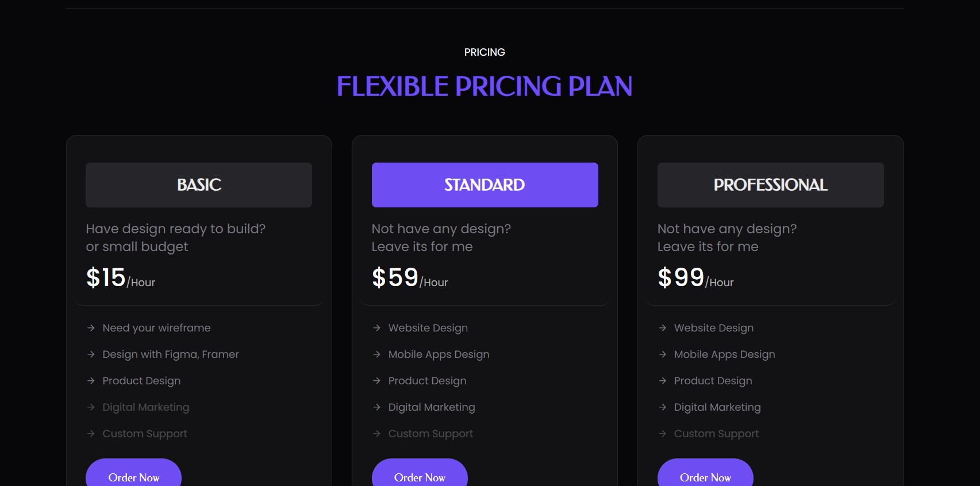Click Professional plan's Mobile Apps Design item
This screenshot has height=486, width=980.
[724, 354]
